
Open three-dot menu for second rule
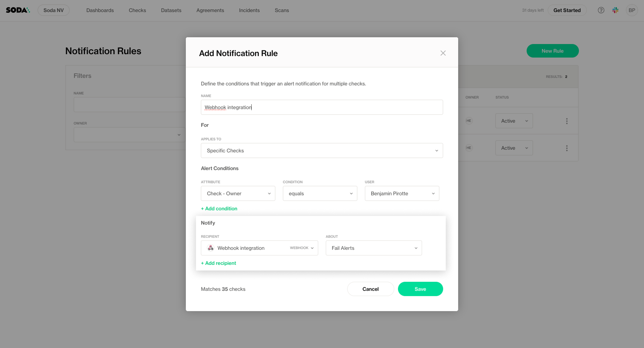567,148
